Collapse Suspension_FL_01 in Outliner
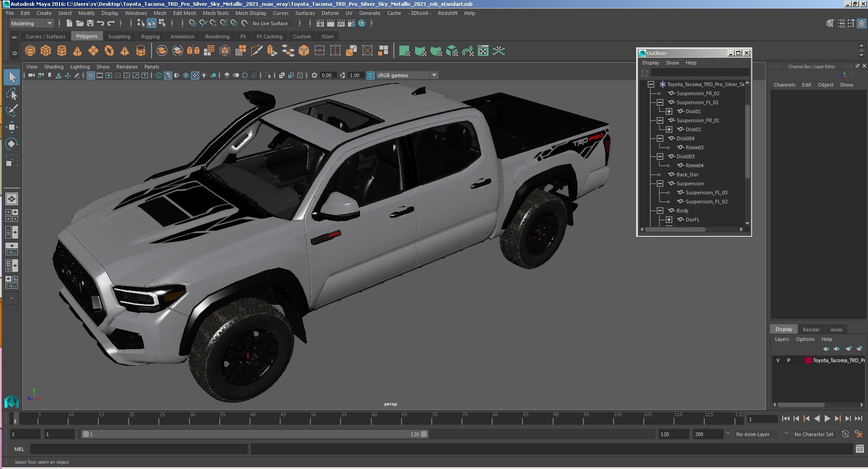Viewport: 868px width, 469px height. (660, 102)
